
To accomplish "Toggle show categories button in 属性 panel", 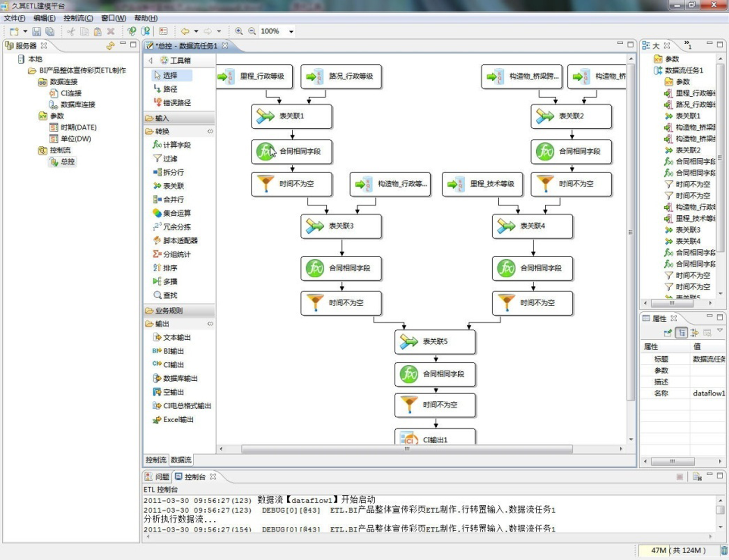I will click(x=681, y=333).
